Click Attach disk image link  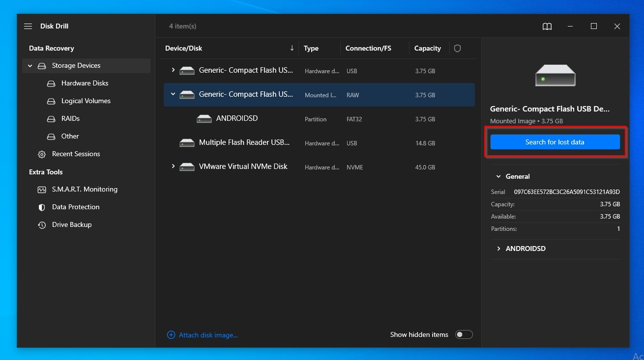point(208,335)
